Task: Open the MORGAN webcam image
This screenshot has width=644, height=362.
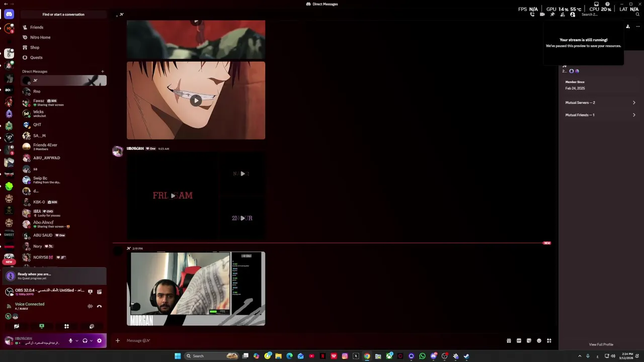Action: point(196,289)
